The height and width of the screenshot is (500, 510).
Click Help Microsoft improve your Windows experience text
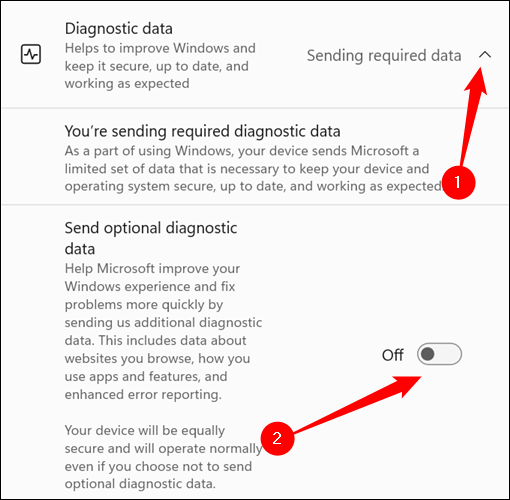point(152,277)
